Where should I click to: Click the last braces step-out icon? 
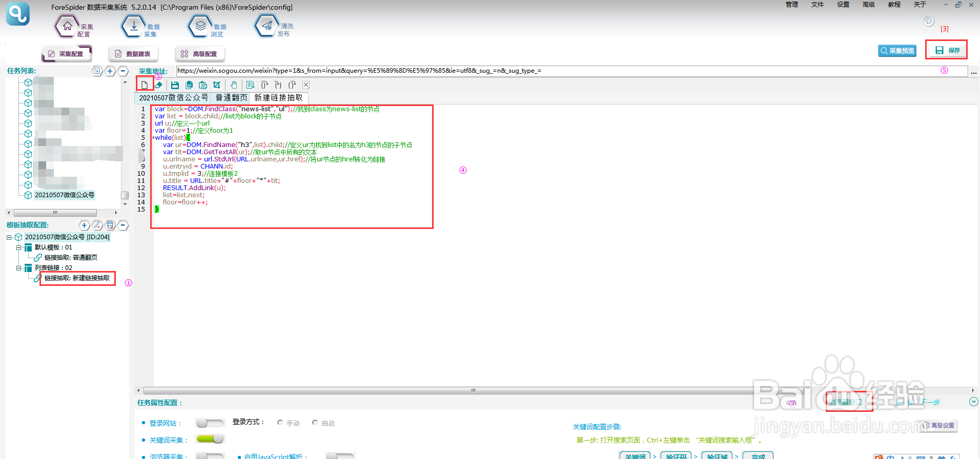tap(292, 85)
